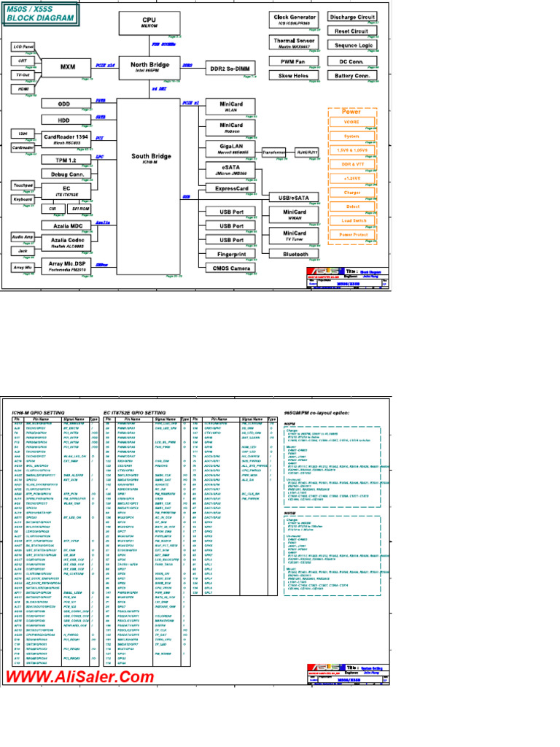Select the ODD block
Image resolution: width=560 pixels, height=747 pixels.
click(x=66, y=104)
